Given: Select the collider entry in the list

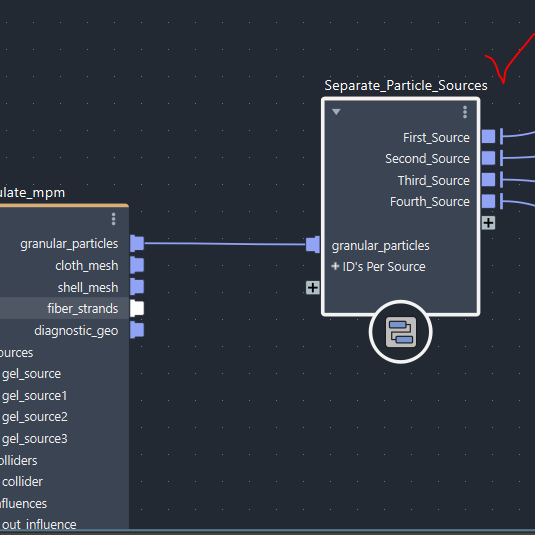Looking at the screenshot, I should click(x=23, y=482).
